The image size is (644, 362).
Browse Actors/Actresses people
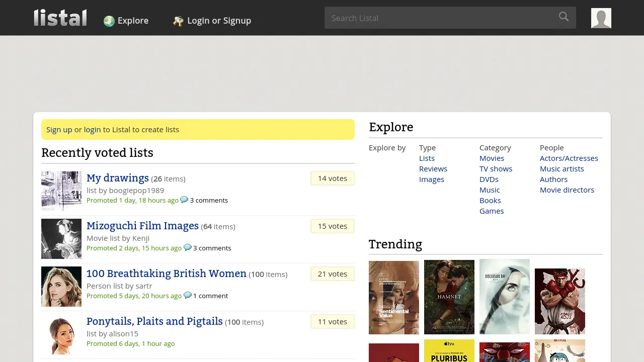click(569, 158)
